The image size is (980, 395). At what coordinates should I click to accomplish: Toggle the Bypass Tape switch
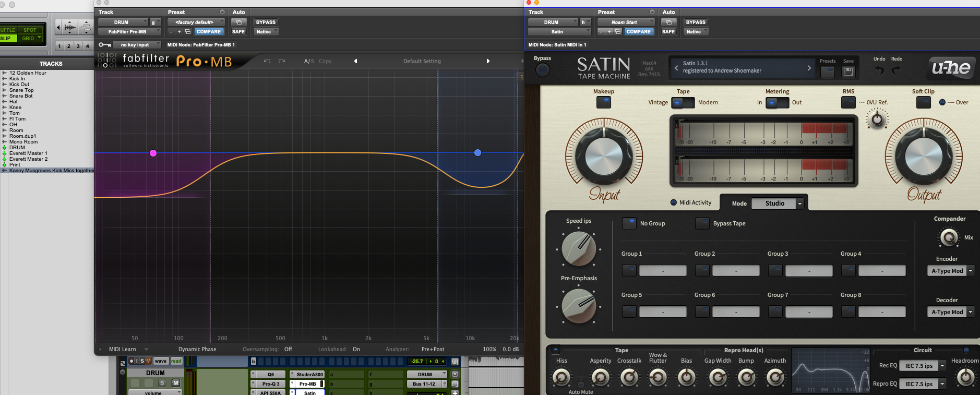click(702, 223)
